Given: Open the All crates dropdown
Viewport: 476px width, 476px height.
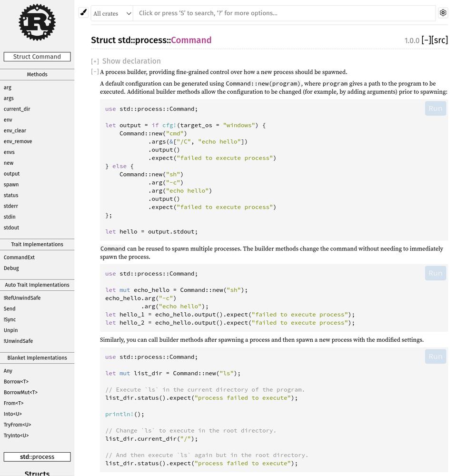Looking at the screenshot, I should click(112, 13).
